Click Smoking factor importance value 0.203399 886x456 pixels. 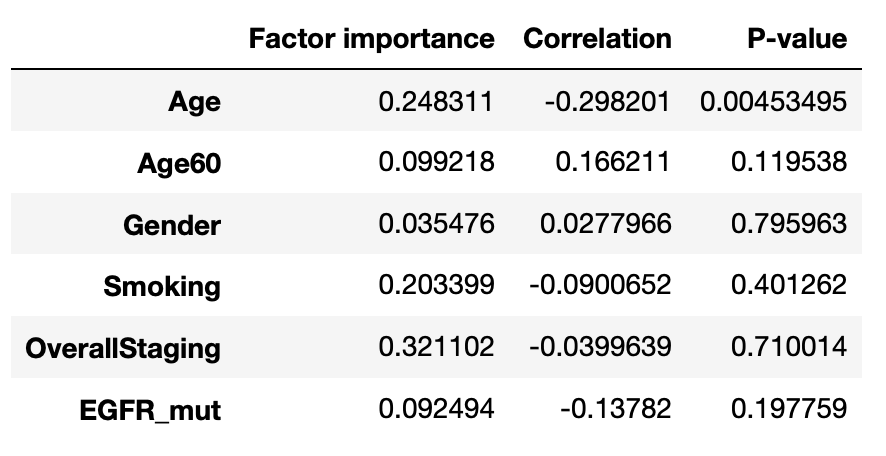pos(436,287)
